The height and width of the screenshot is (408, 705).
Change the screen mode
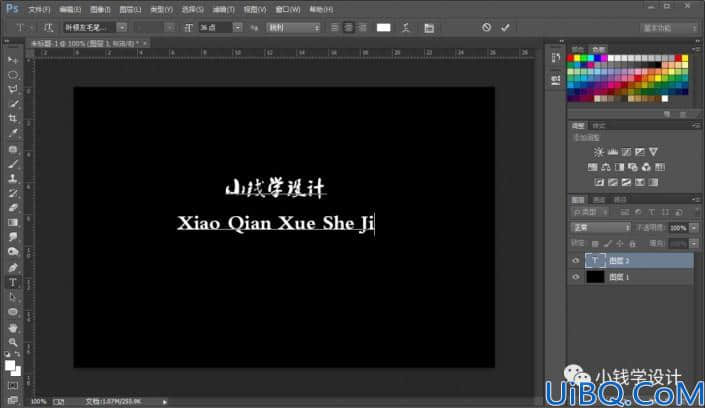[x=13, y=400]
